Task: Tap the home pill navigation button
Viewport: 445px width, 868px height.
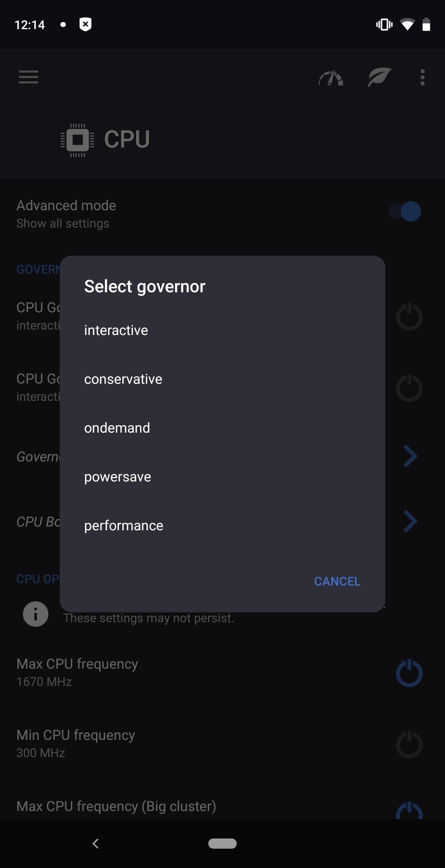Action: (x=222, y=843)
